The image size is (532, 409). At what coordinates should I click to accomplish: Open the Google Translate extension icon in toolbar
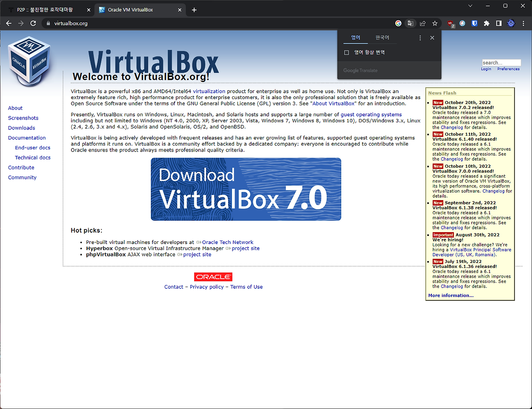(410, 23)
